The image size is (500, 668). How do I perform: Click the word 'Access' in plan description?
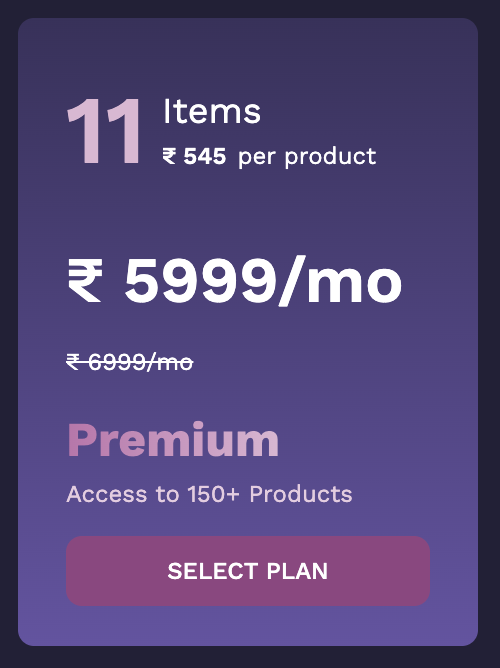click(106, 494)
